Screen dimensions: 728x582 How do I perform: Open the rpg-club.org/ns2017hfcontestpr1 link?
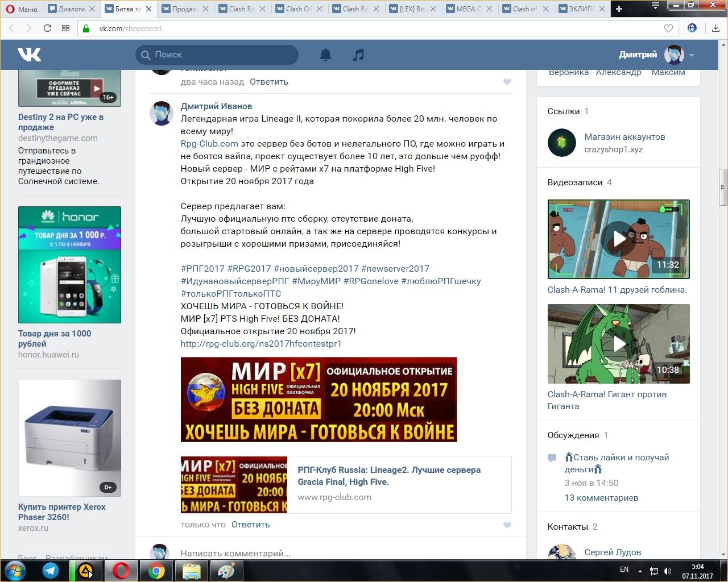tap(261, 344)
